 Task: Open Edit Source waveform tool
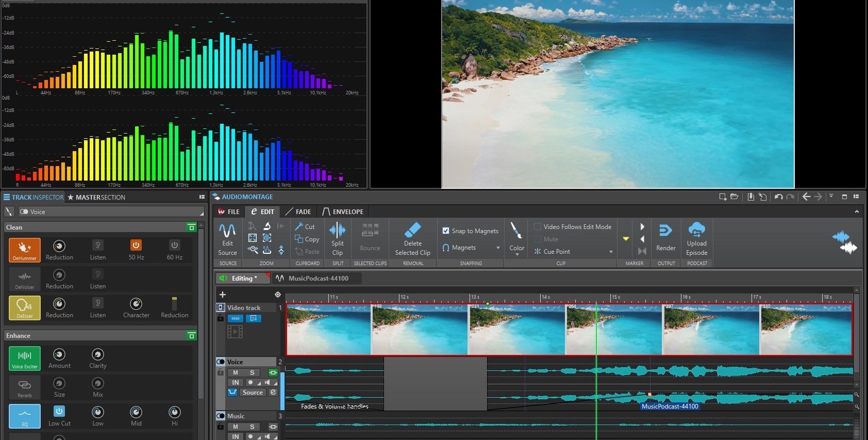coord(227,230)
